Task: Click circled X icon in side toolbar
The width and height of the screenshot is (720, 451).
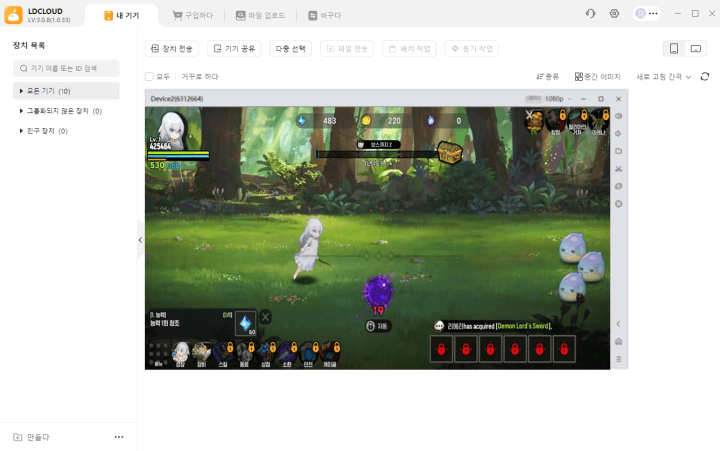Action: pos(619,203)
